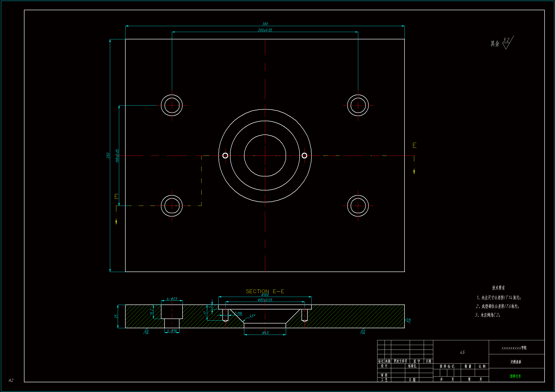Screen dimensions: 555x392
Task: Click the 技术要求 heading text
Action: click(499, 288)
